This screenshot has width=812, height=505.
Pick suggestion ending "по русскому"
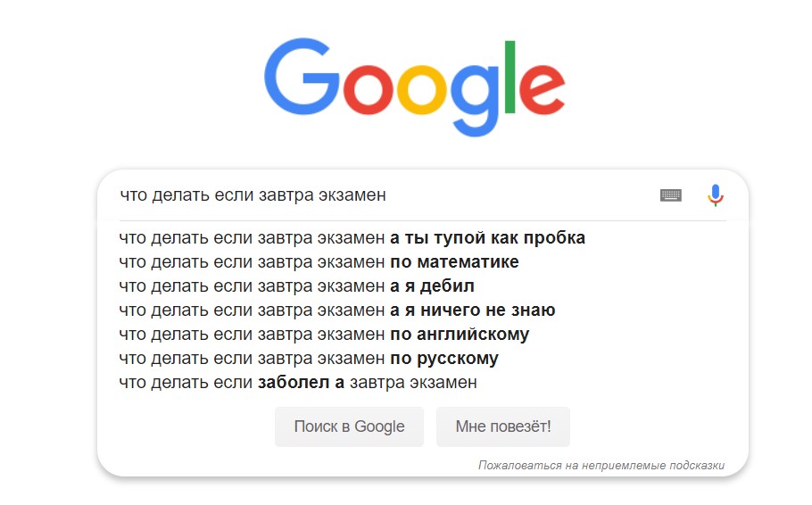(309, 359)
